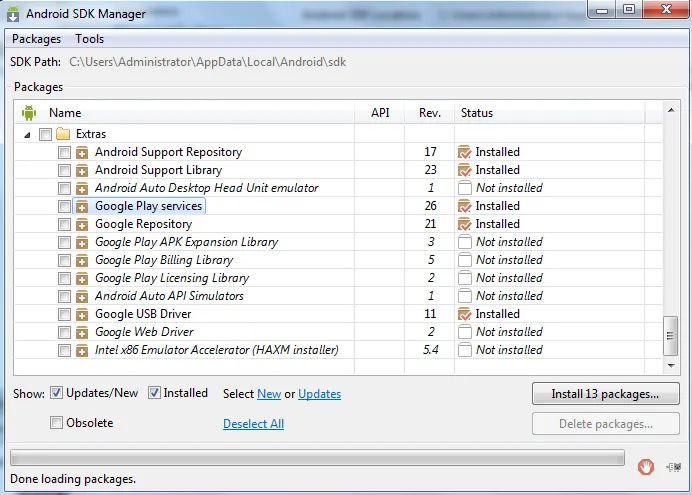The image size is (692, 495).
Task: Collapse the Extras tree group
Action: pyautogui.click(x=27, y=135)
